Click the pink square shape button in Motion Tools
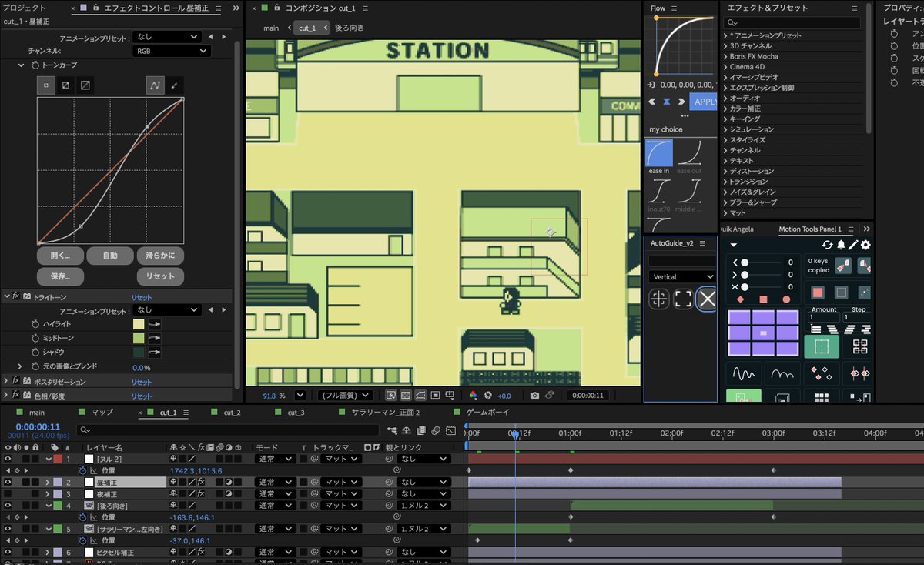The image size is (924, 565). coord(818,293)
